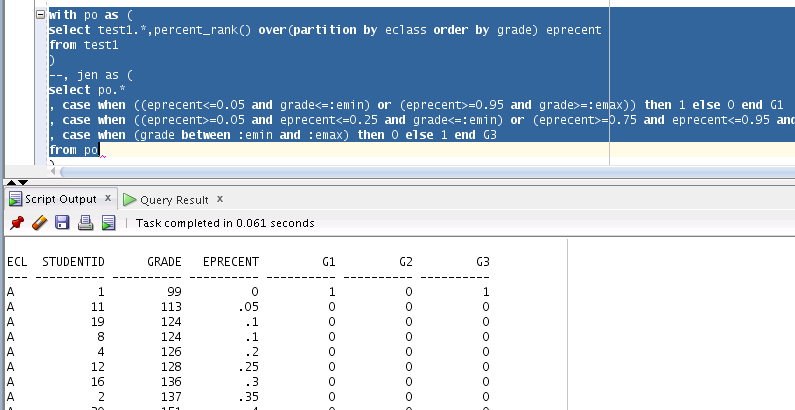Click the STUDENTID column header

pyautogui.click(x=73, y=262)
